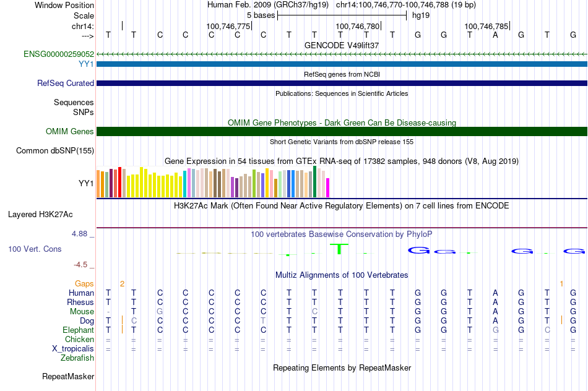Click the Gaps row label

click(x=84, y=284)
